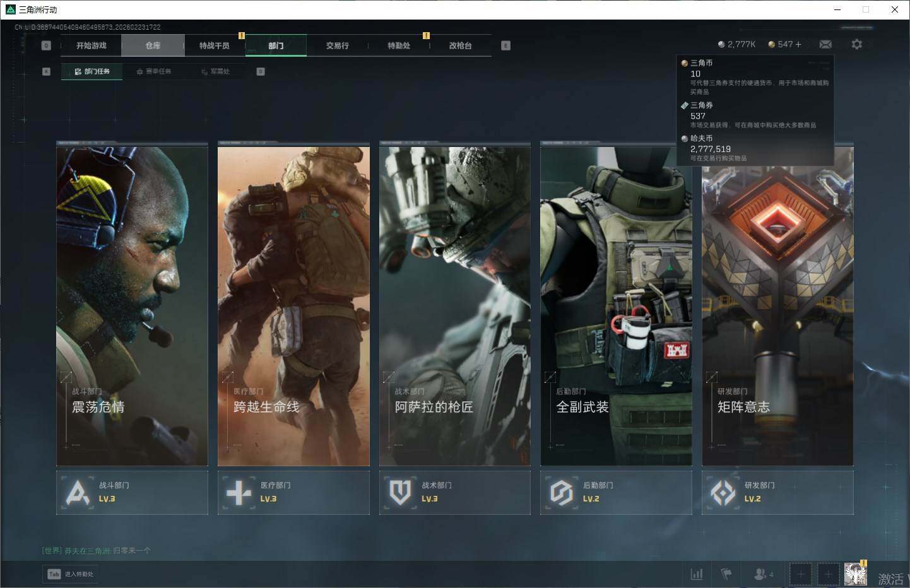
Task: Open the 交易行 tab
Action: click(x=337, y=45)
